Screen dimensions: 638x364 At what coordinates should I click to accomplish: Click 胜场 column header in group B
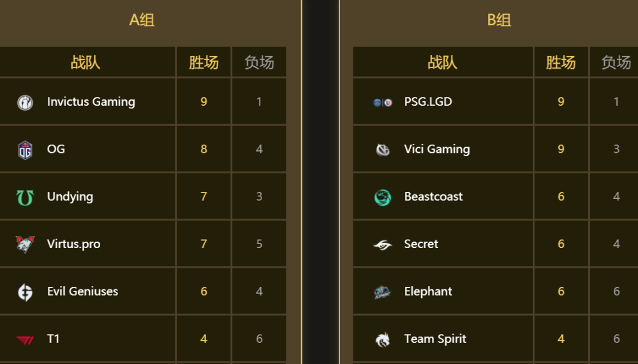561,62
